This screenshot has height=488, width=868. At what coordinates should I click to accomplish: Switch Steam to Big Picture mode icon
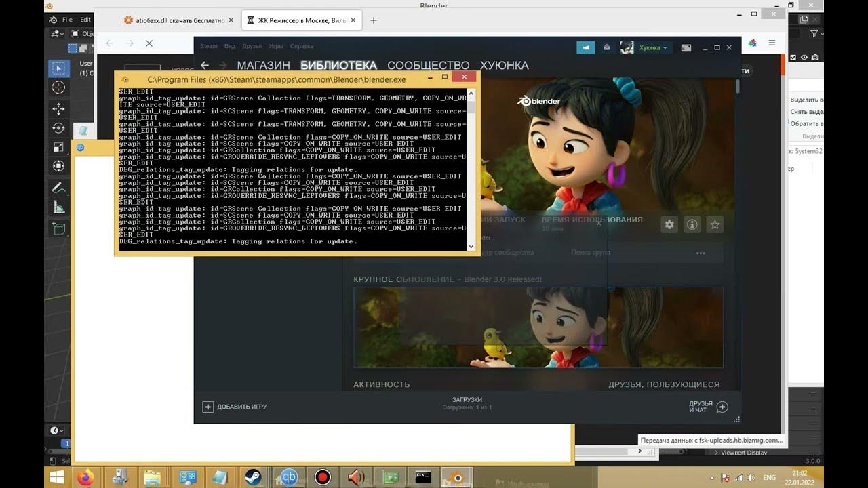[x=686, y=47]
